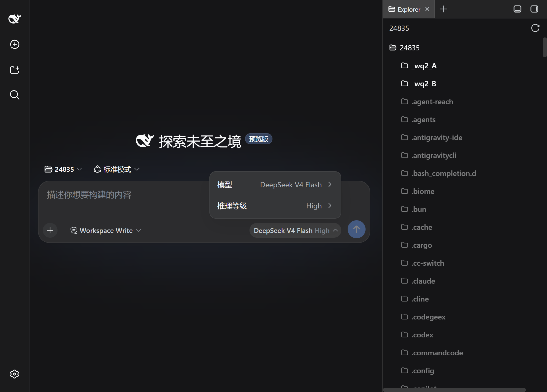
Task: Start a new chat with plus bubble icon
Action: [x=15, y=44]
